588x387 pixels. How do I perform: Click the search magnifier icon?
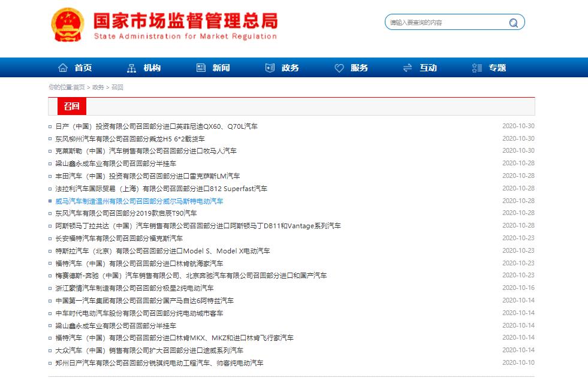[513, 23]
